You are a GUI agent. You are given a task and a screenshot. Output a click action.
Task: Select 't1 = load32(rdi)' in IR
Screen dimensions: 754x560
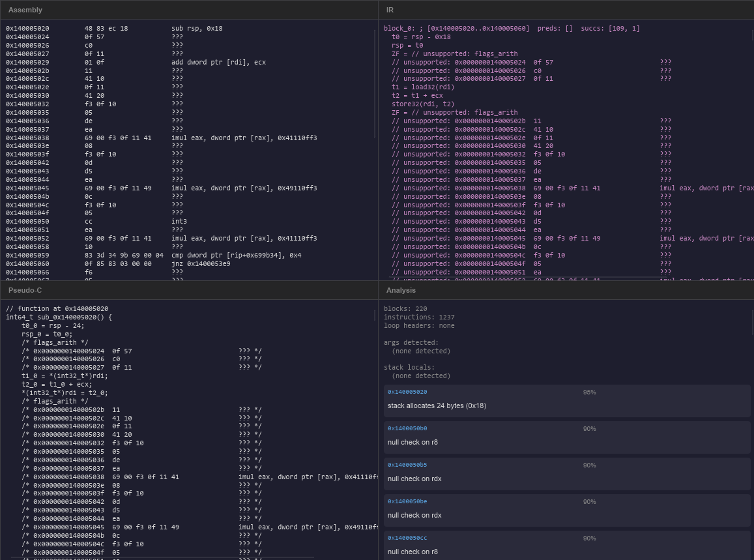pyautogui.click(x=423, y=87)
